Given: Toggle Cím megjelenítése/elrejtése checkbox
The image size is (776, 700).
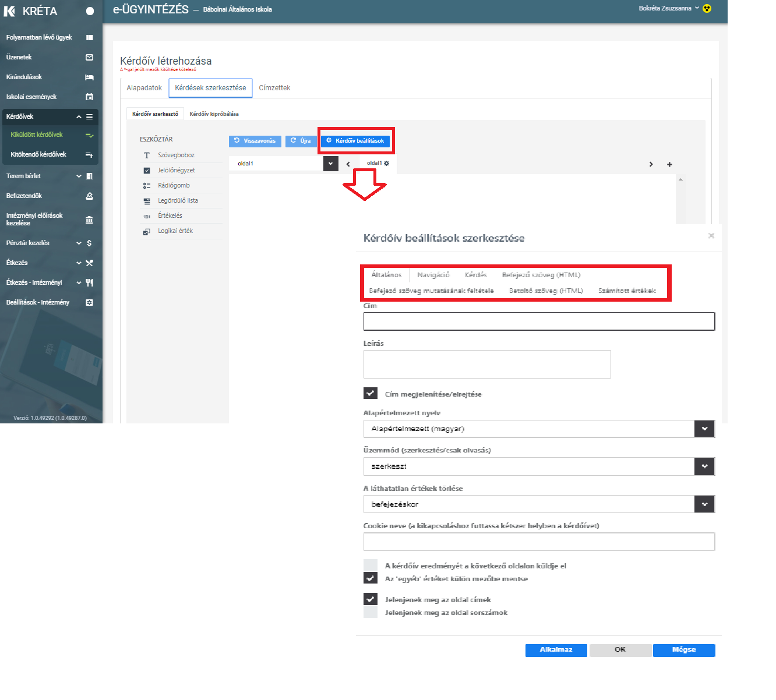Looking at the screenshot, I should (371, 393).
